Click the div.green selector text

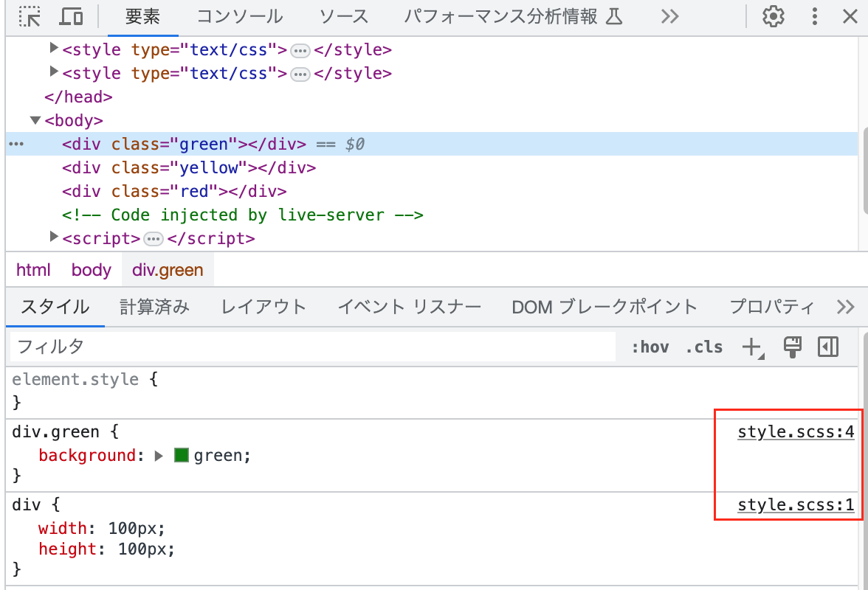[55, 432]
